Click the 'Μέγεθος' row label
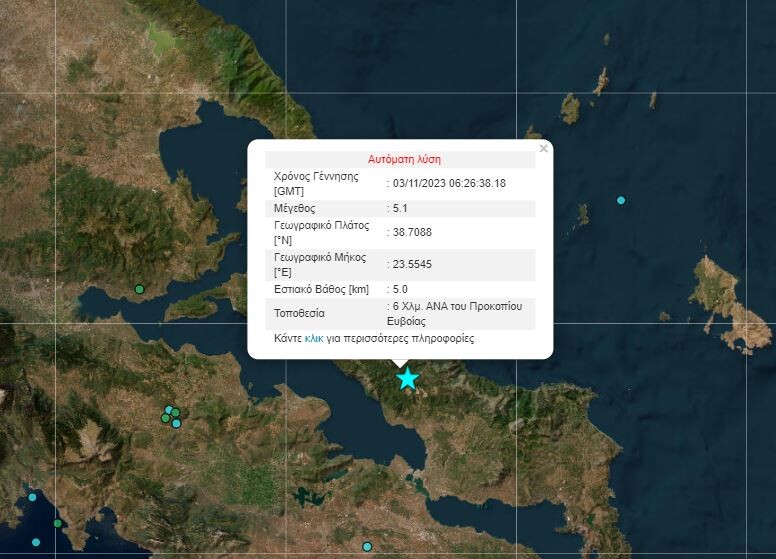Screen dimensions: 776x559 (x=294, y=208)
